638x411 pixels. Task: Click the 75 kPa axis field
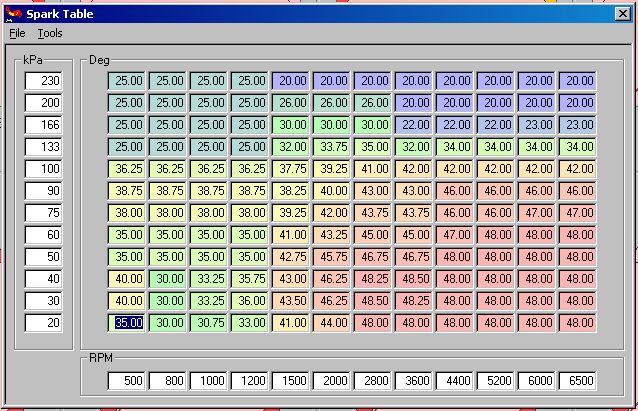[44, 213]
